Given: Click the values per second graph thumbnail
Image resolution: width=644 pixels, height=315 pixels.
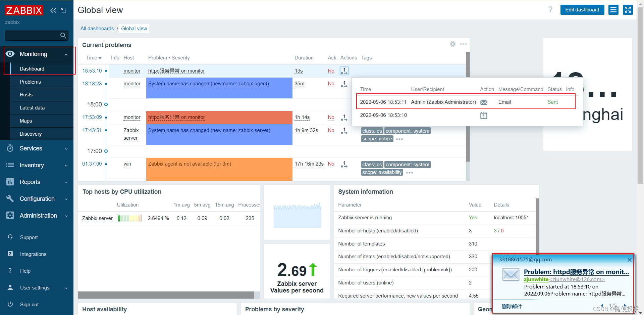Looking at the screenshot, I should 297,215.
